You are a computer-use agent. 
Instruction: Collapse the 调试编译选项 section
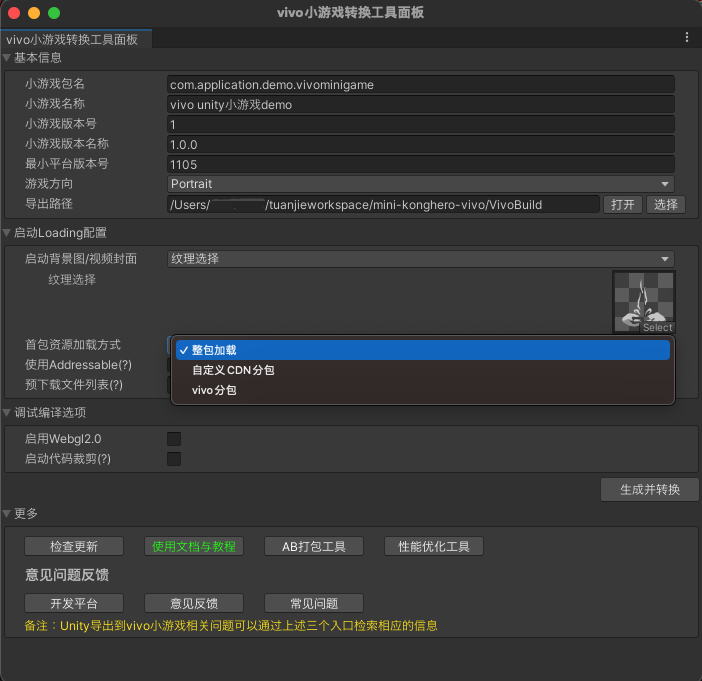point(9,413)
